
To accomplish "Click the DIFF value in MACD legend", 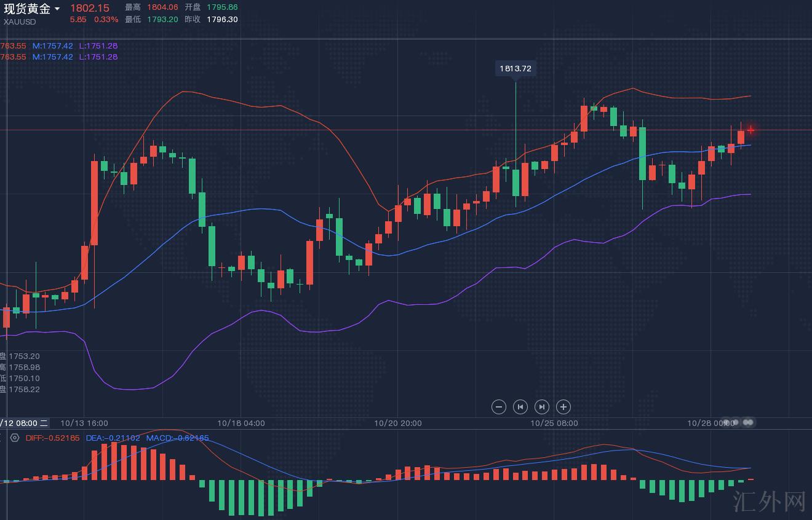I will pyautogui.click(x=53, y=438).
